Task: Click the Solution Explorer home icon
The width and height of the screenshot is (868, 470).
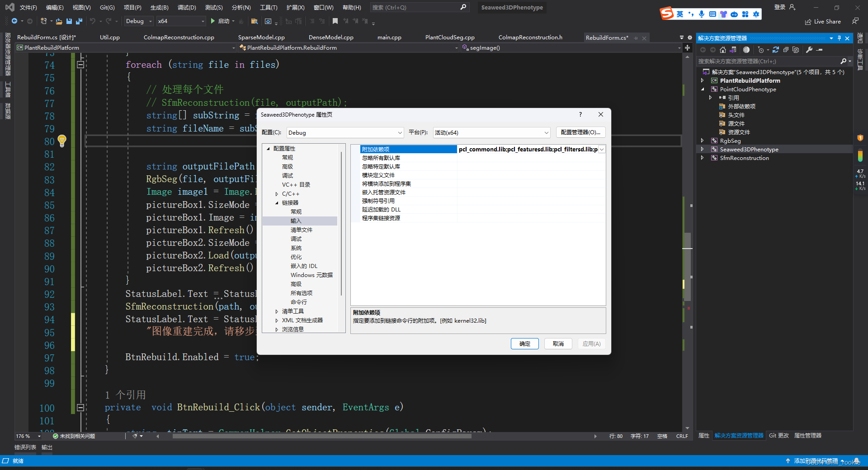Action: (723, 50)
